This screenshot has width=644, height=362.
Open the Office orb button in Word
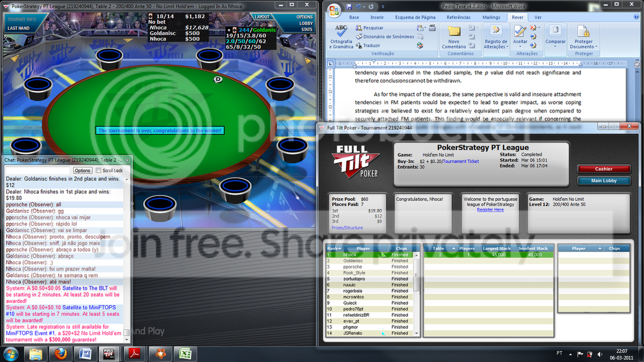click(x=334, y=10)
